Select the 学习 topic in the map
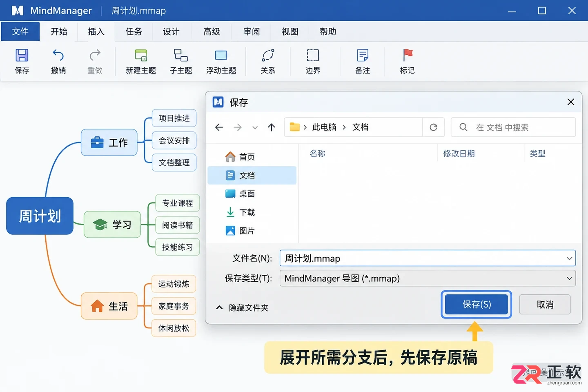Viewport: 588px width, 392px height. [112, 225]
